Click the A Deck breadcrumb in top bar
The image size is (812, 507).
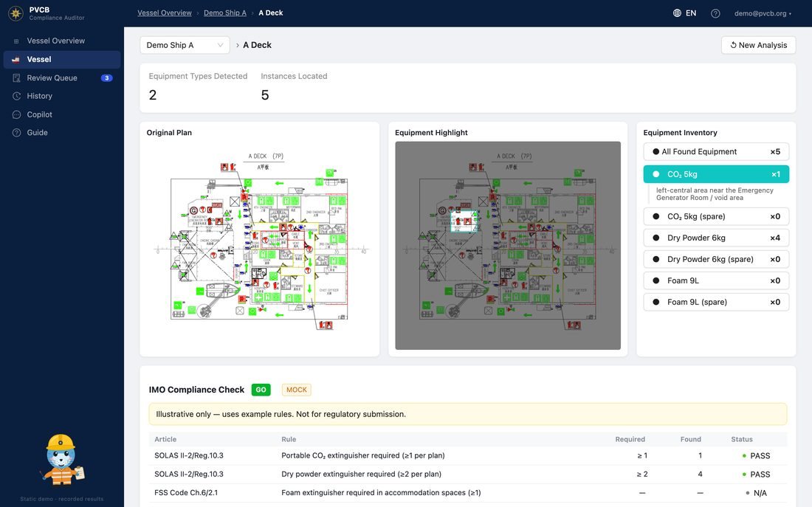(x=271, y=13)
